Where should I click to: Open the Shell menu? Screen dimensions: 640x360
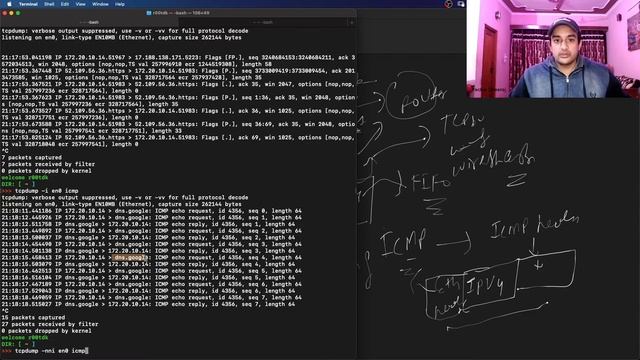tap(49, 4)
